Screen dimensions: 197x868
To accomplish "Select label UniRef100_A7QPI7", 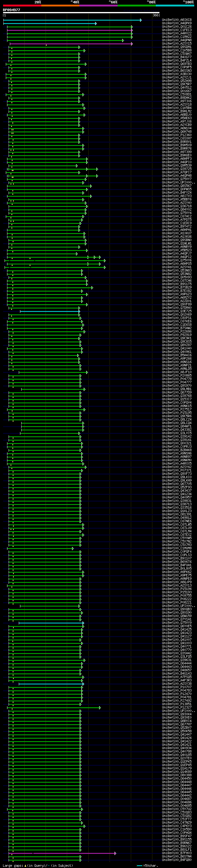I will [177, 172].
